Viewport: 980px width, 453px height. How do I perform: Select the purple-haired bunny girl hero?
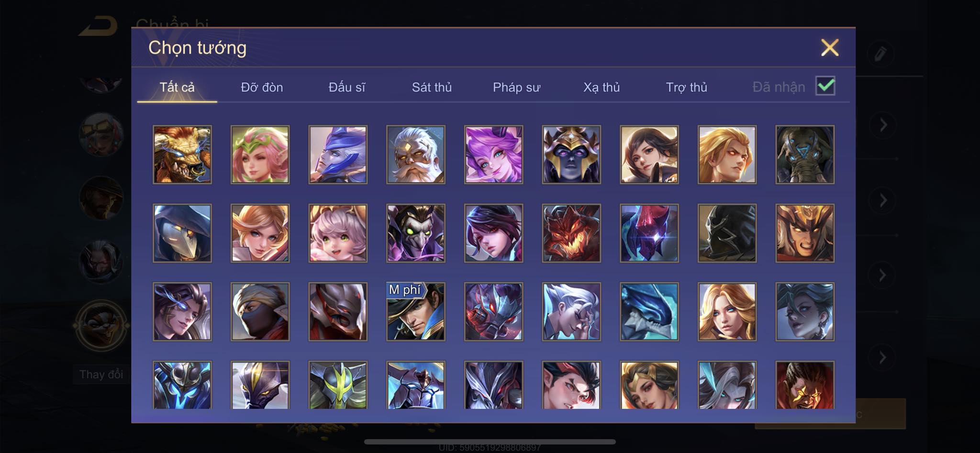pos(493,155)
